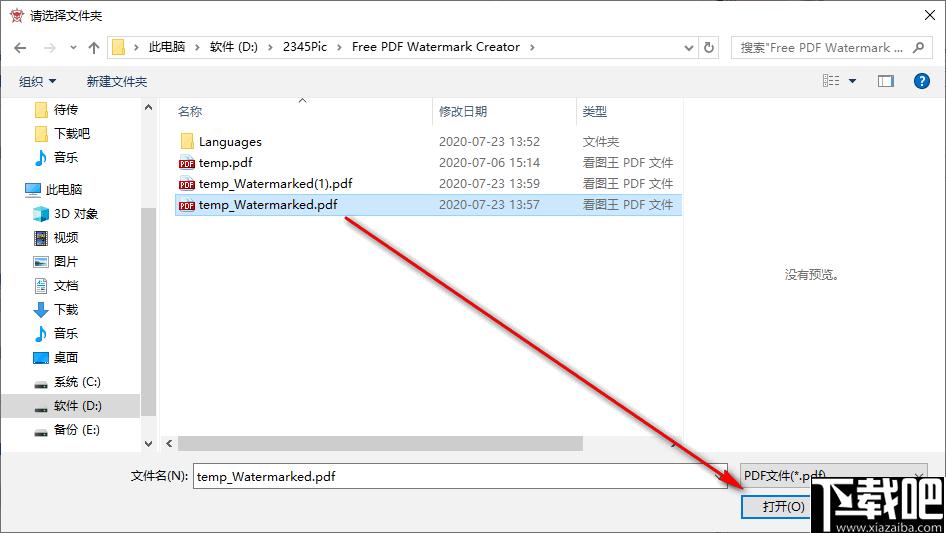
Task: Select 下载 in the sidebar
Action: tap(66, 310)
